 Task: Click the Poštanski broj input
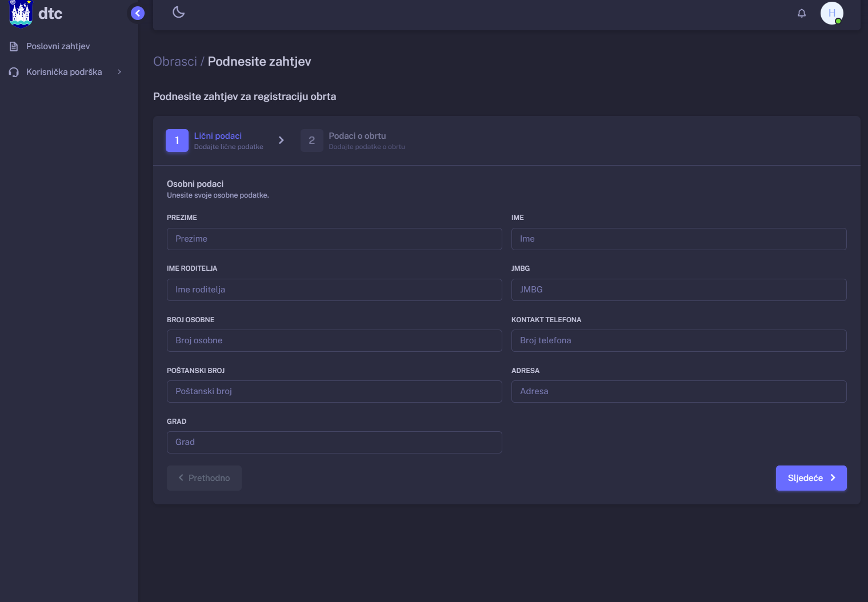[x=334, y=392]
